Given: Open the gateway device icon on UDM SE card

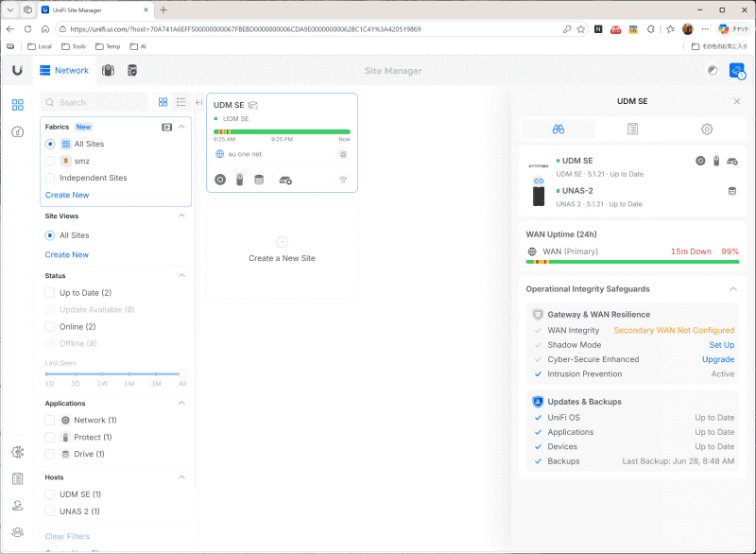Looking at the screenshot, I should [x=285, y=181].
